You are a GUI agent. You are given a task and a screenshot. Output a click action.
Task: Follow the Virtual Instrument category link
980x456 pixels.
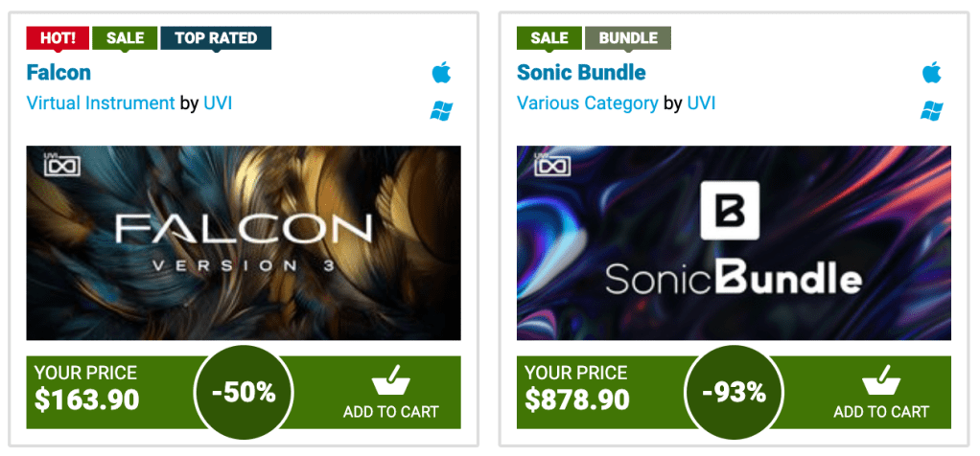[101, 103]
